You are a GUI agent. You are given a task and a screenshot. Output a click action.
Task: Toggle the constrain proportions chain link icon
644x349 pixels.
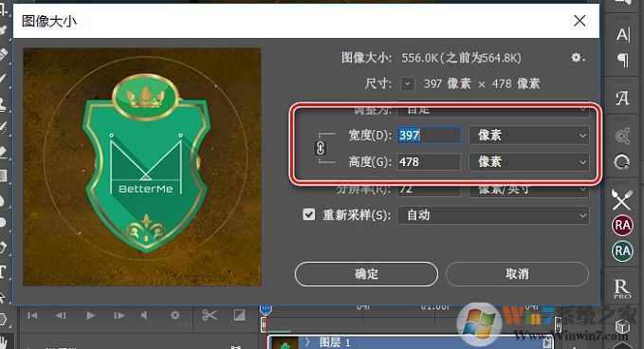coord(321,148)
